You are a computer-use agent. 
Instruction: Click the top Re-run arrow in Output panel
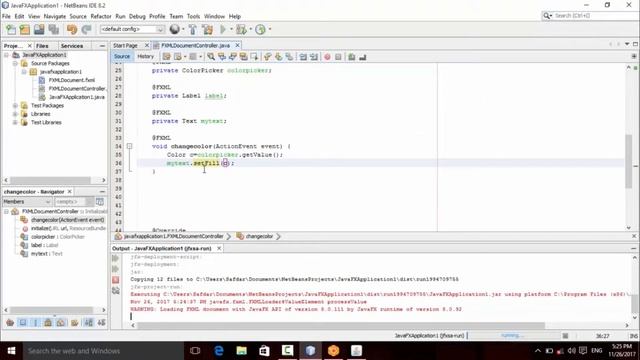tap(116, 258)
